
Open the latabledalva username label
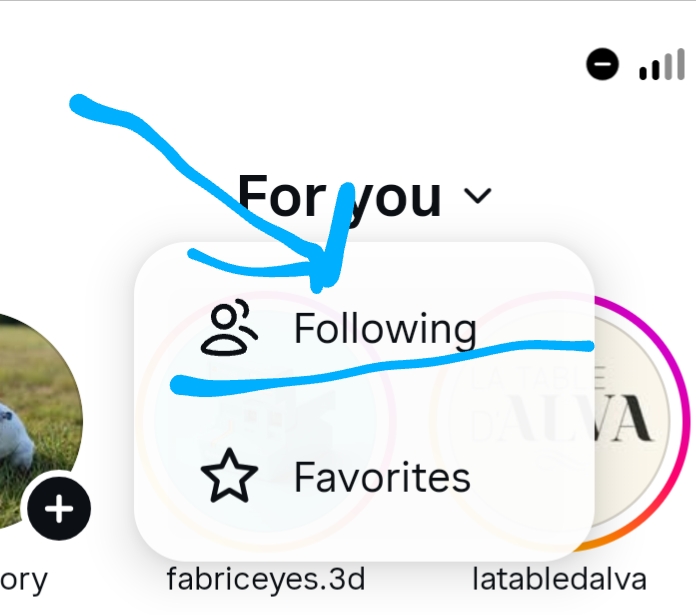coord(559,579)
